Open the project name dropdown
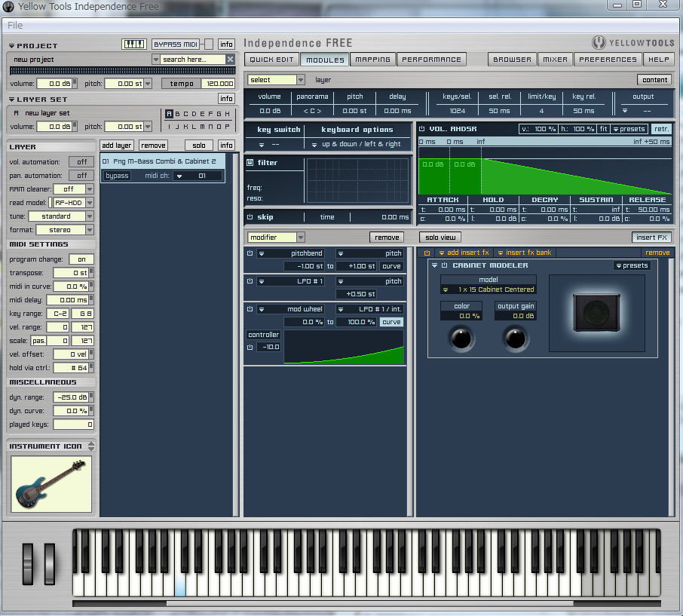This screenshot has height=616, width=683. pos(155,60)
